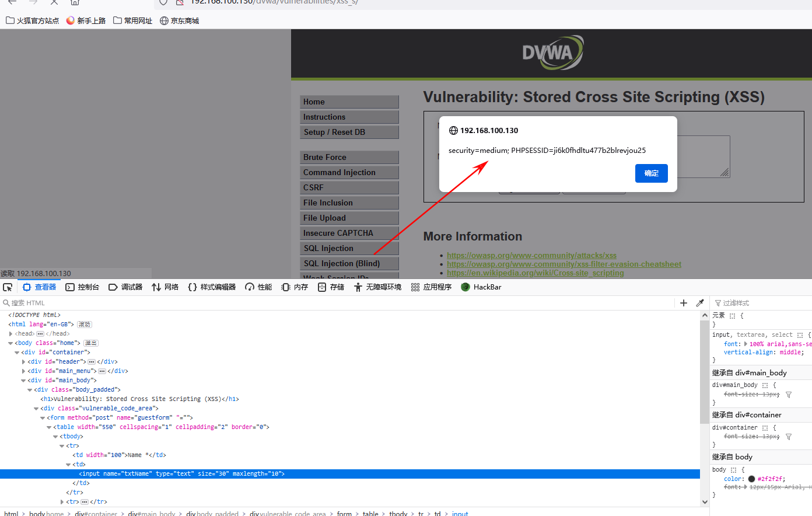Activate the element picker tool
Image resolution: width=812 pixels, height=516 pixels.
pyautogui.click(x=8, y=287)
